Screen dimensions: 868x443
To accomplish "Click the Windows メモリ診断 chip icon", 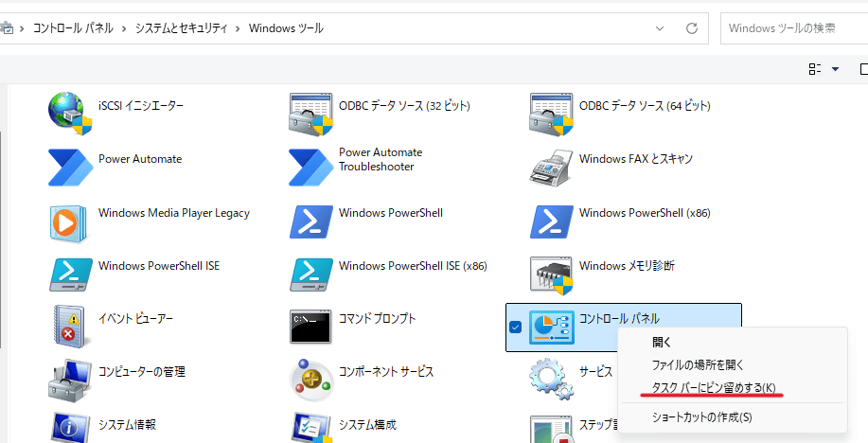I will point(552,274).
